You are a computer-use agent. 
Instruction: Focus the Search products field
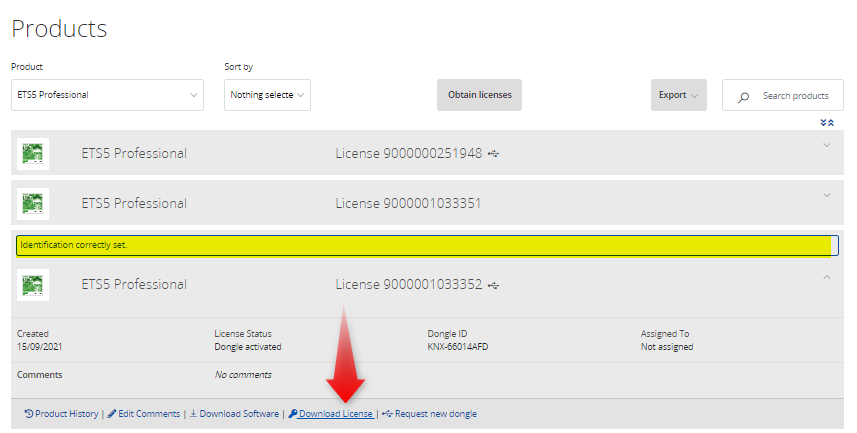[783, 95]
